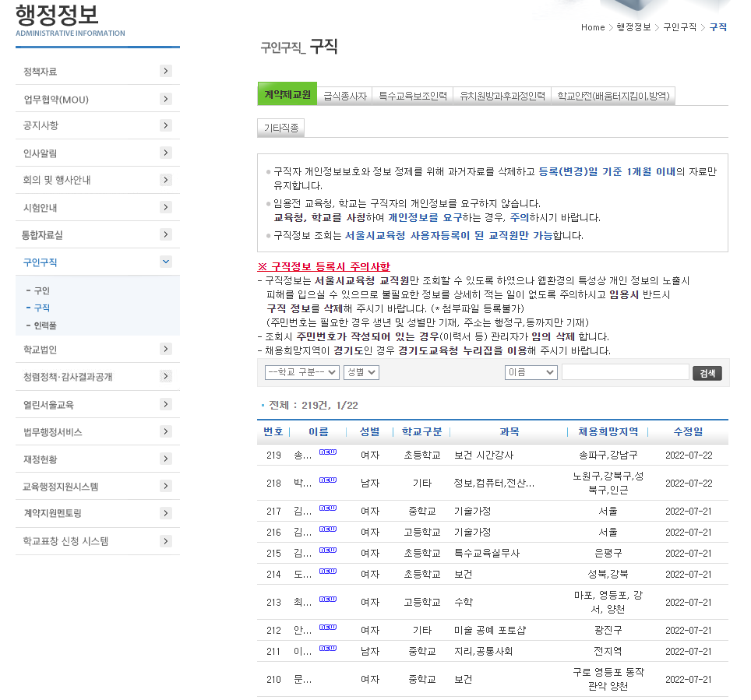
Task: Click the arrow icon beside 공지사항
Action: point(165,125)
